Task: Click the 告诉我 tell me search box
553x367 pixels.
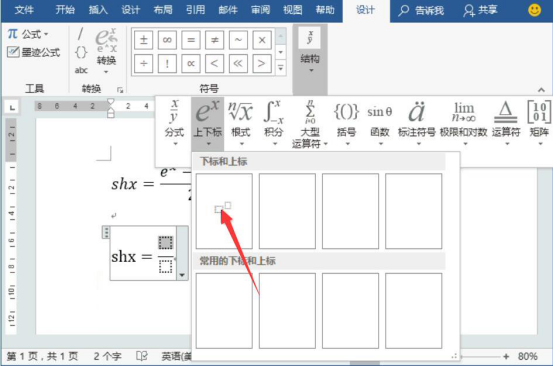Action: click(x=421, y=11)
